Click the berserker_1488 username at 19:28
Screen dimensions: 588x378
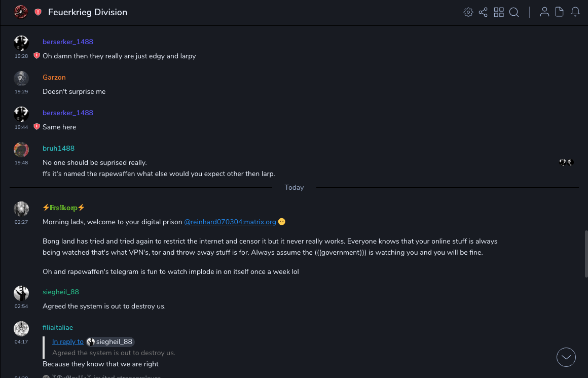click(68, 42)
